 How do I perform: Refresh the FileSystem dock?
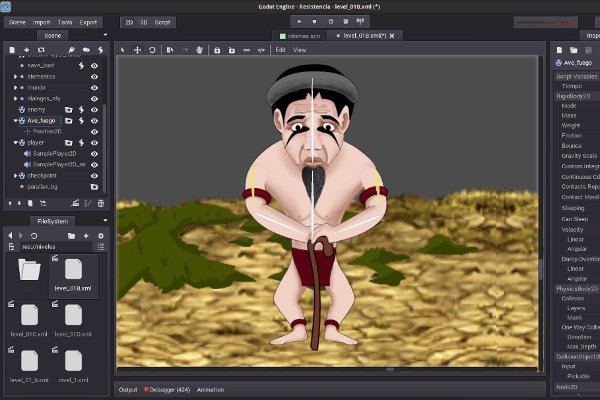click(x=34, y=236)
